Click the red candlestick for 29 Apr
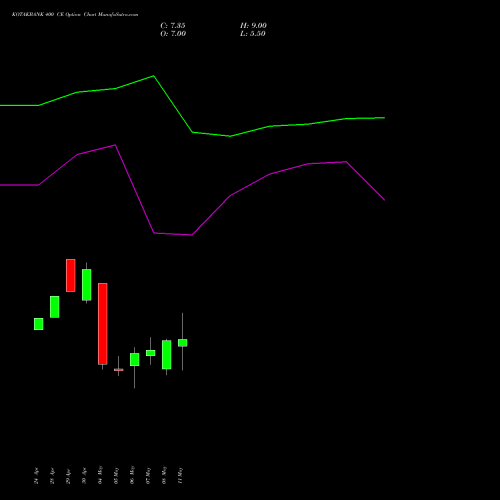Screen dimensions: 500x500 (x=71, y=275)
